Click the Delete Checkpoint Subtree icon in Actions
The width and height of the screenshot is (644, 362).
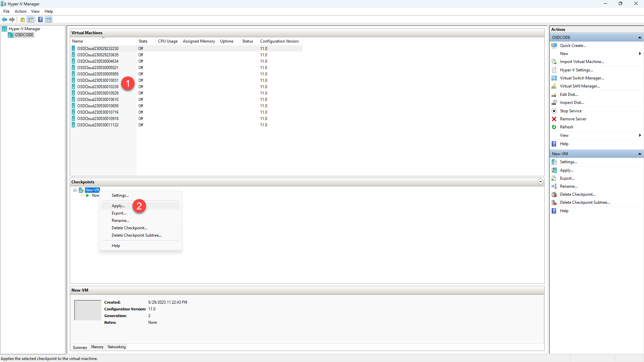tap(554, 202)
